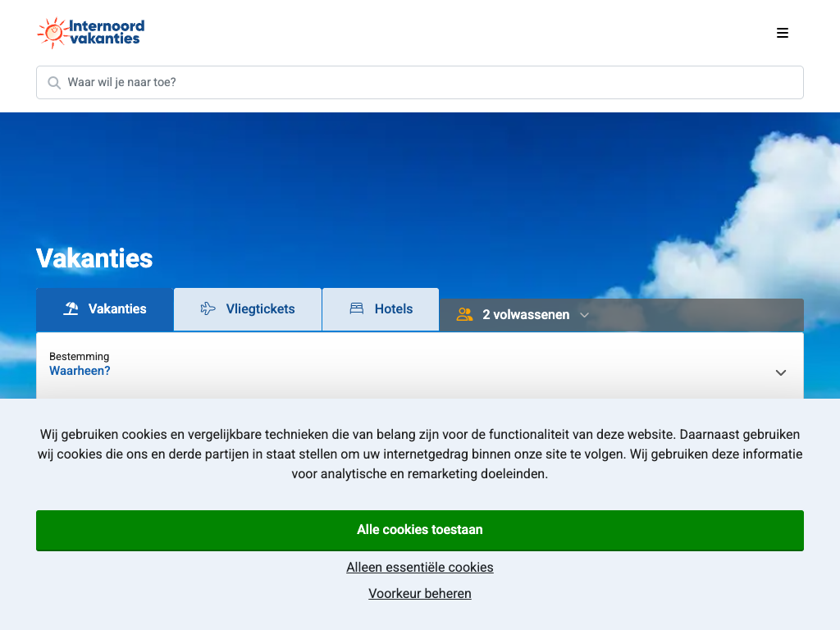Screen dimensions: 840x630
Task: Open the hamburger menu
Action: click(x=782, y=33)
